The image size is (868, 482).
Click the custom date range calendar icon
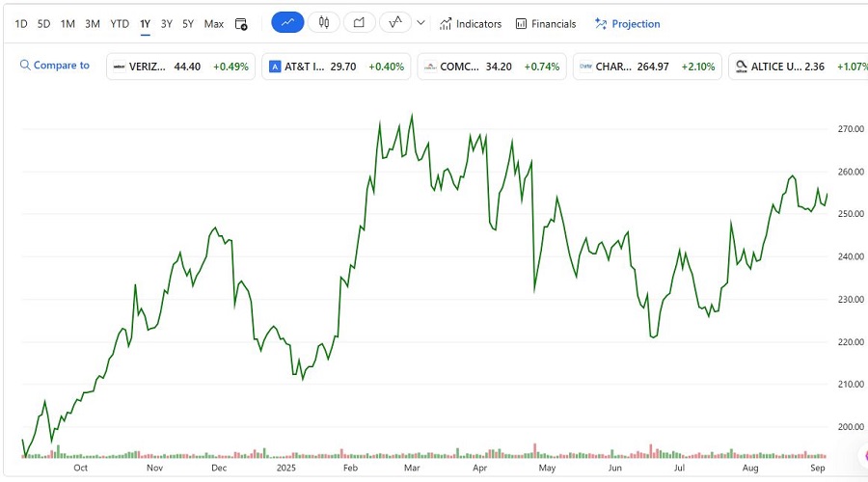(241, 24)
